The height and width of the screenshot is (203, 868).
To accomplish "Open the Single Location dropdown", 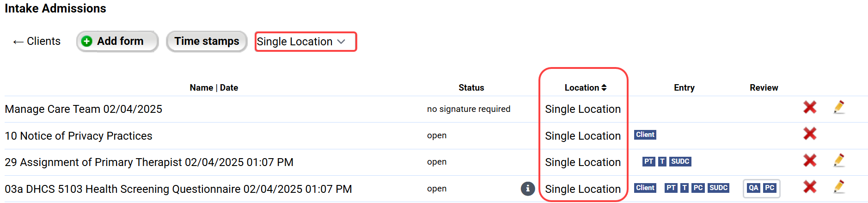I will tap(305, 42).
